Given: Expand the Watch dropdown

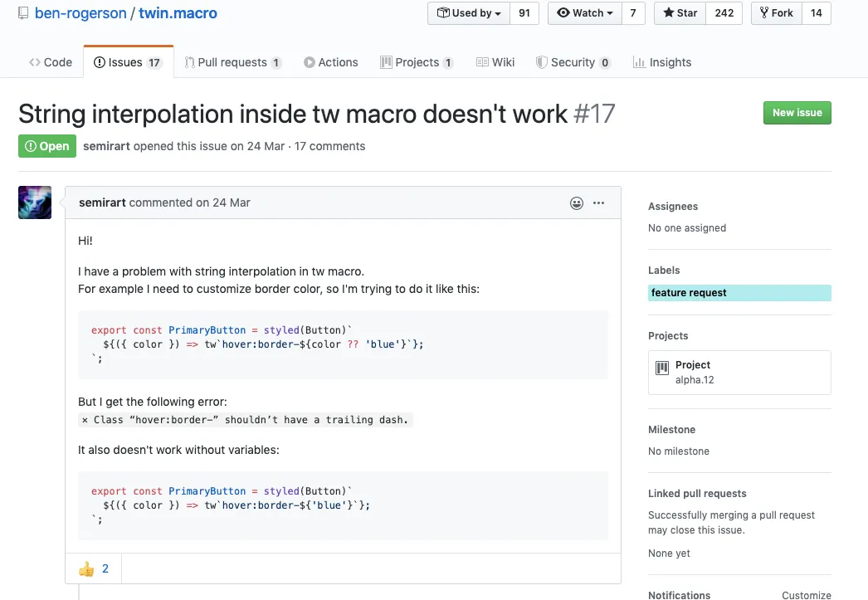Looking at the screenshot, I should pos(585,13).
